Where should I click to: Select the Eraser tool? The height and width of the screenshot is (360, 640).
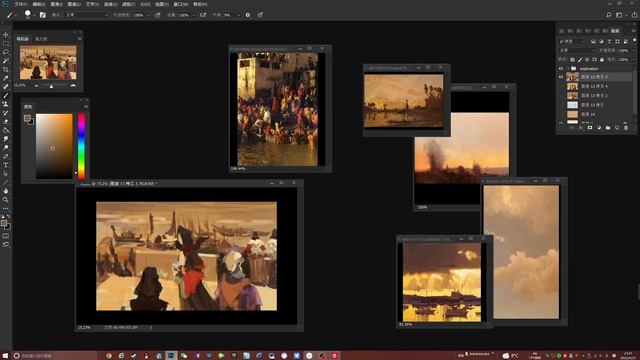point(6,122)
